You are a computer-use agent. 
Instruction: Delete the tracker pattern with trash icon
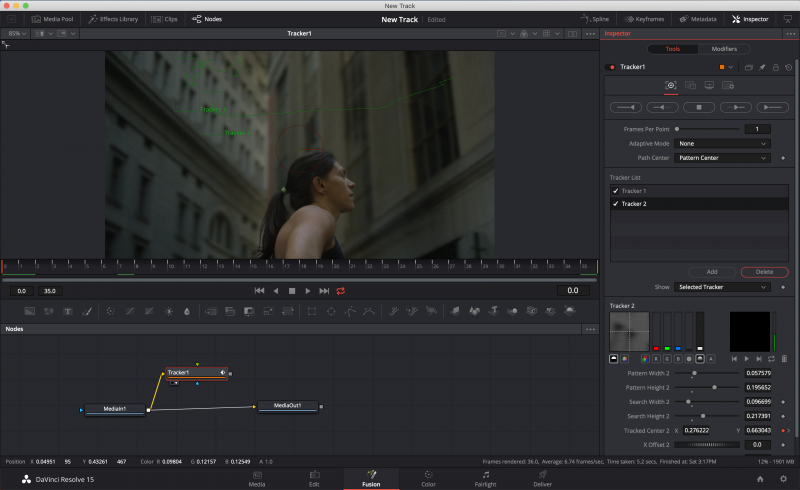(x=783, y=358)
